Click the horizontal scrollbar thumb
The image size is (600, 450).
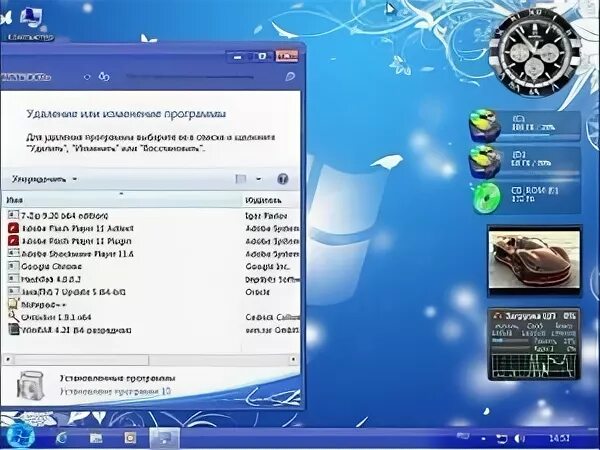81,359
